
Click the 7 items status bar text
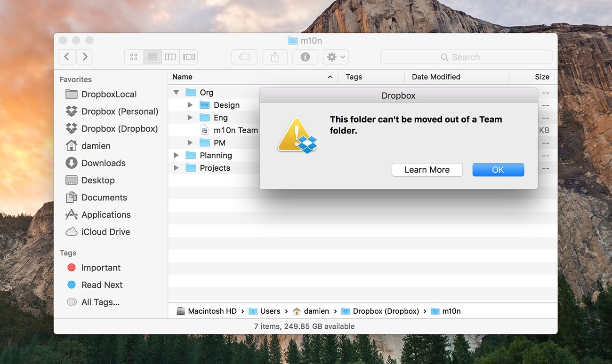306,326
